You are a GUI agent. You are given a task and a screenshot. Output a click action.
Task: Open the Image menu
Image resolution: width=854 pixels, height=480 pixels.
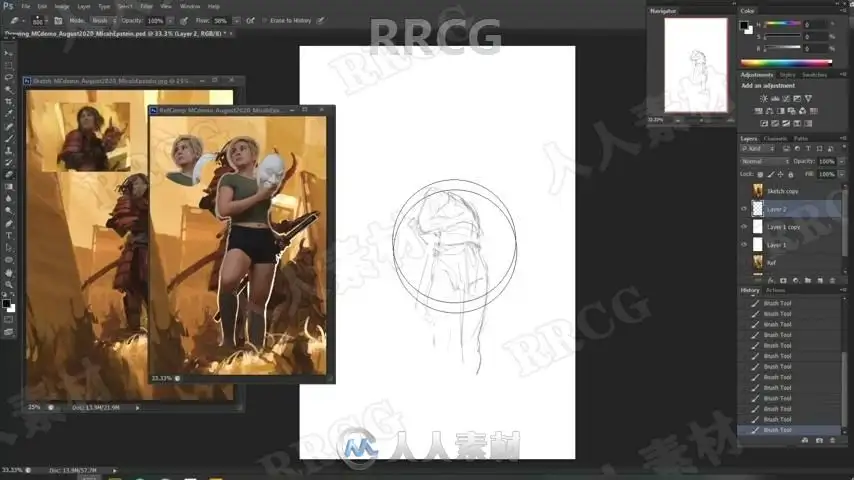[62, 7]
